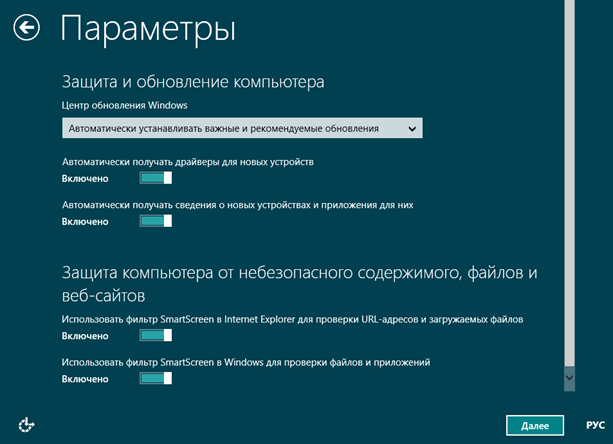Open the Windows Update options dropdown

coord(242,128)
